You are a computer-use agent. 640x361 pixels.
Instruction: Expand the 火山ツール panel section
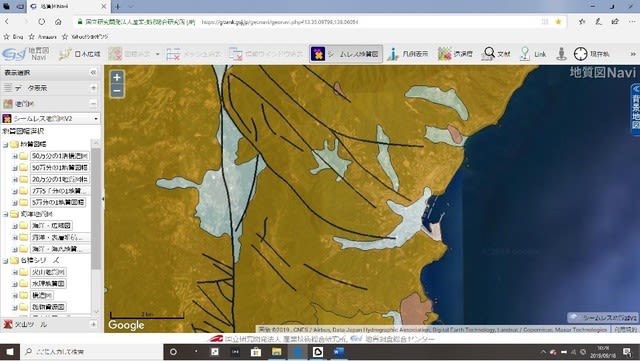click(93, 324)
